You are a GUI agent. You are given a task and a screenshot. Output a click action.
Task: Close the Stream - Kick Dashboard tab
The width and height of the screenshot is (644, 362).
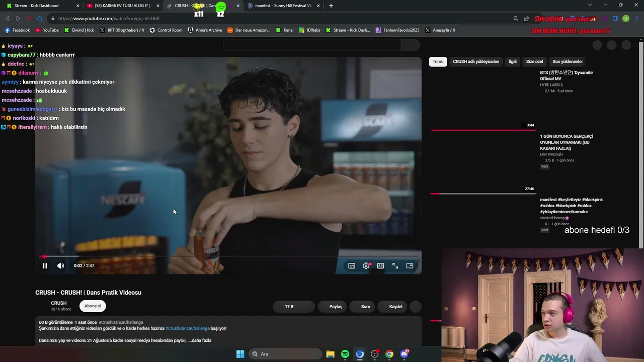click(x=77, y=6)
